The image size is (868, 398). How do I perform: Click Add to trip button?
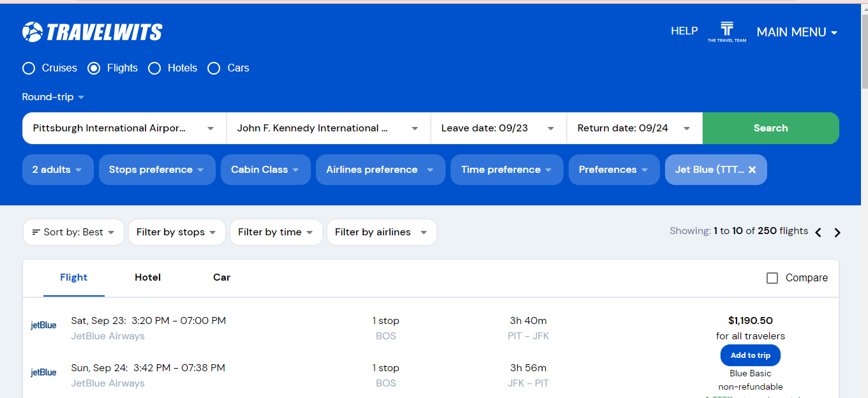[750, 355]
